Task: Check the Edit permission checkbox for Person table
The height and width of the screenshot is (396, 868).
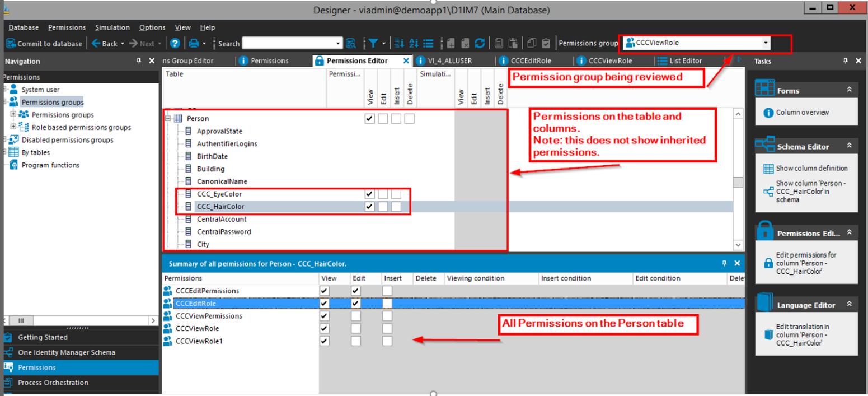Action: [x=382, y=118]
